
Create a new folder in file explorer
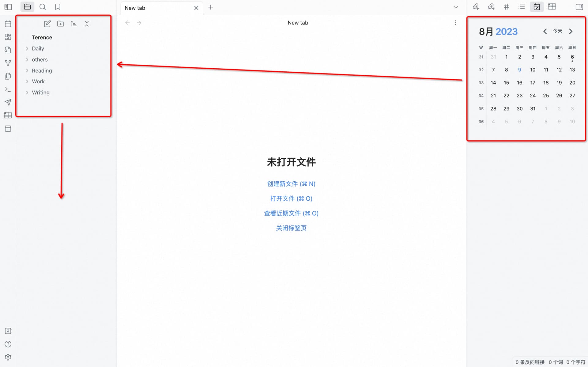[61, 24]
